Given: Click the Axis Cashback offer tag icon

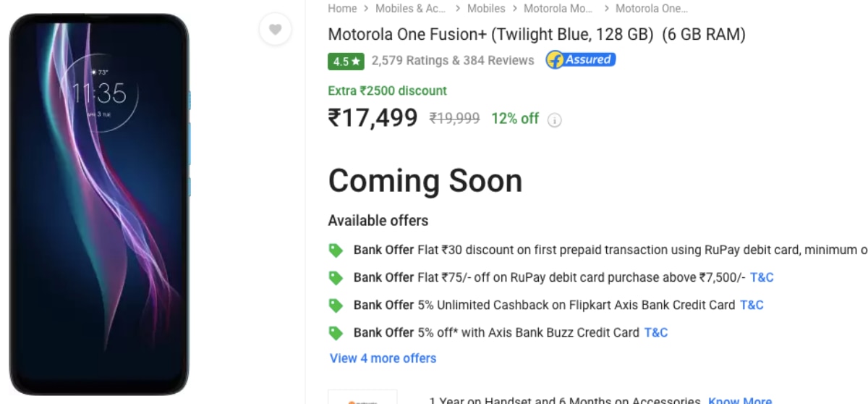Looking at the screenshot, I should click(336, 306).
